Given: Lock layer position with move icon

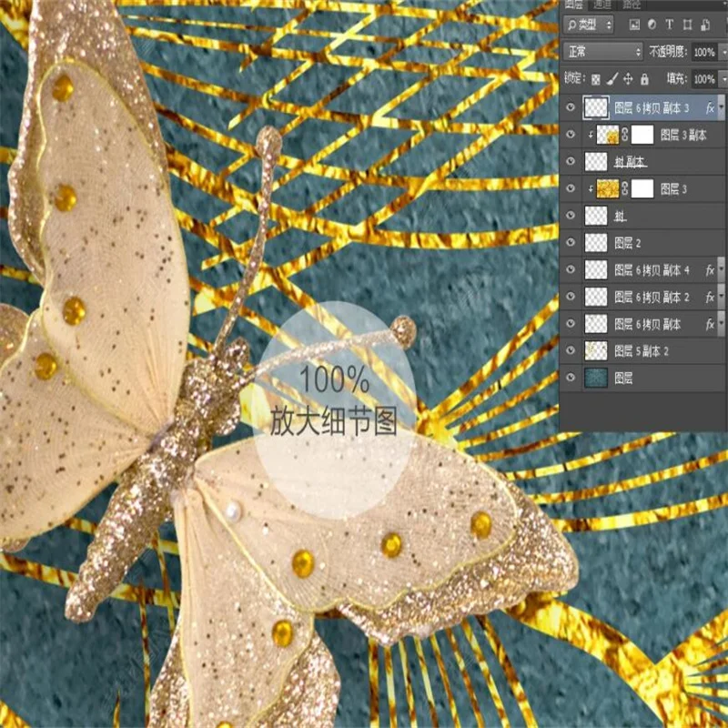Looking at the screenshot, I should click(x=628, y=79).
